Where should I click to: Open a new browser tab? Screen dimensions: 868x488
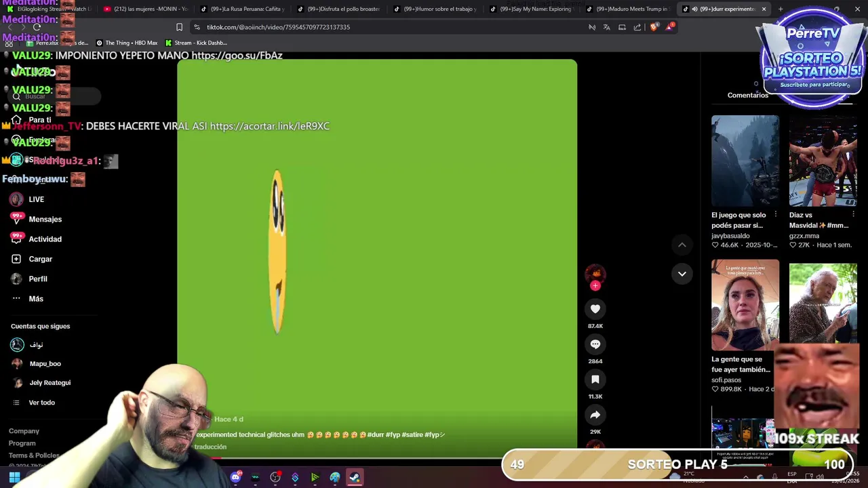pos(781,9)
